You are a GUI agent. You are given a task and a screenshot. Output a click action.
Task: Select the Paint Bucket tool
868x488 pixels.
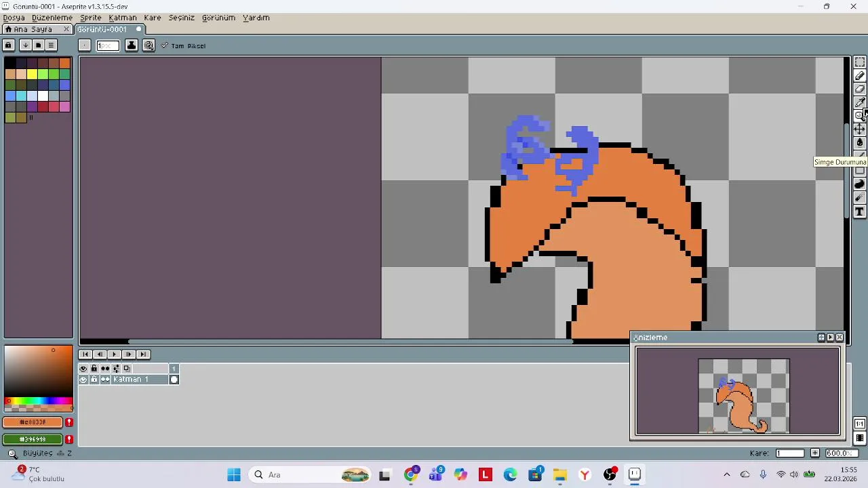point(859,142)
